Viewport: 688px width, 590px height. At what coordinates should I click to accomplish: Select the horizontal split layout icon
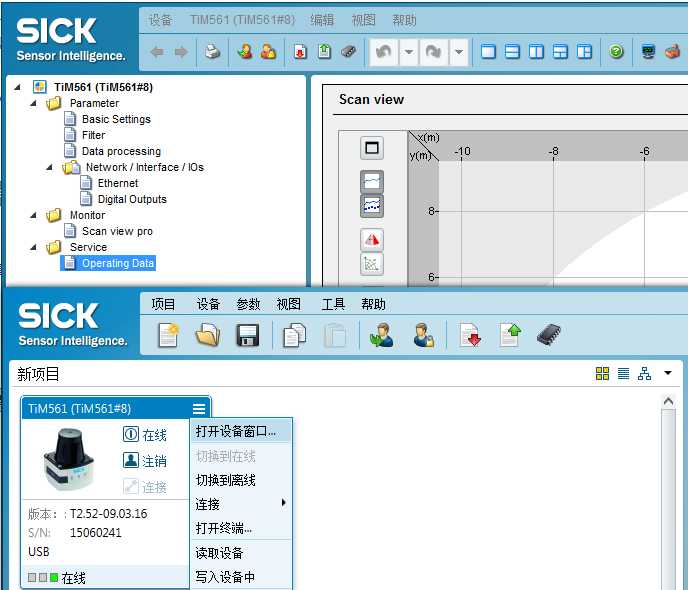512,52
